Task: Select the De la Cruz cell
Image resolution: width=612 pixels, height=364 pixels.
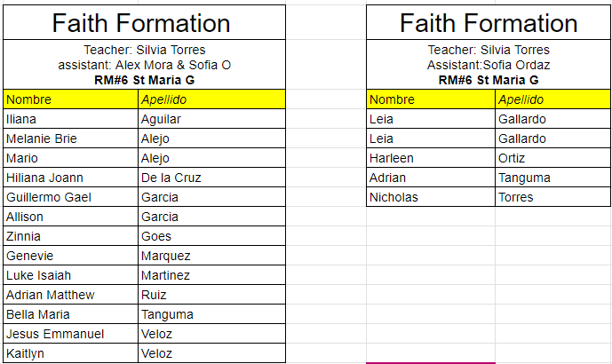Action: coord(211,178)
